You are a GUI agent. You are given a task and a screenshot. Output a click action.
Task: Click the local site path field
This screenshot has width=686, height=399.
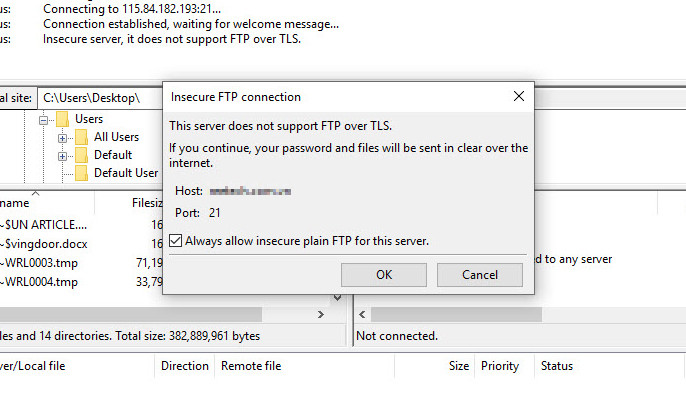click(x=100, y=98)
